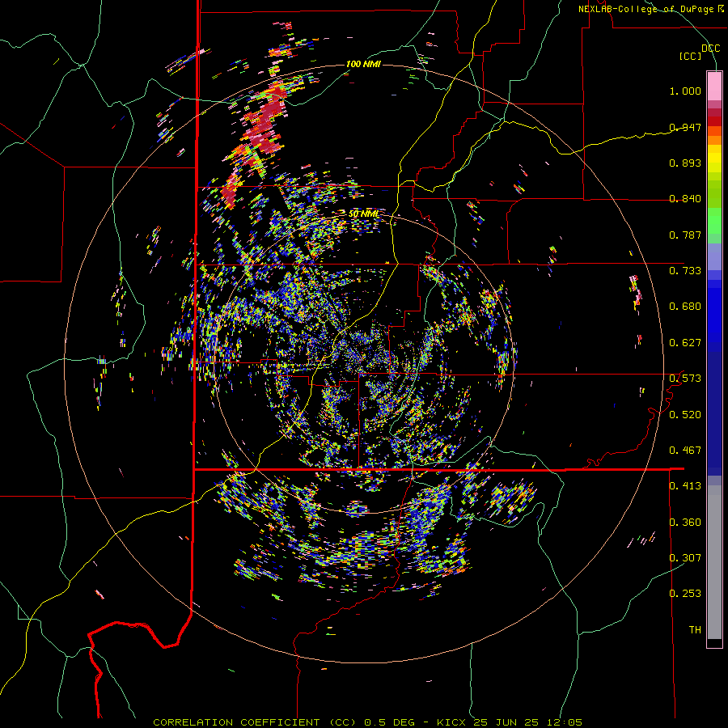Viewport: 728px width, 728px height.
Task: Click the CORRELATION COEFFICIENT caption at bottom
Action: (367, 722)
